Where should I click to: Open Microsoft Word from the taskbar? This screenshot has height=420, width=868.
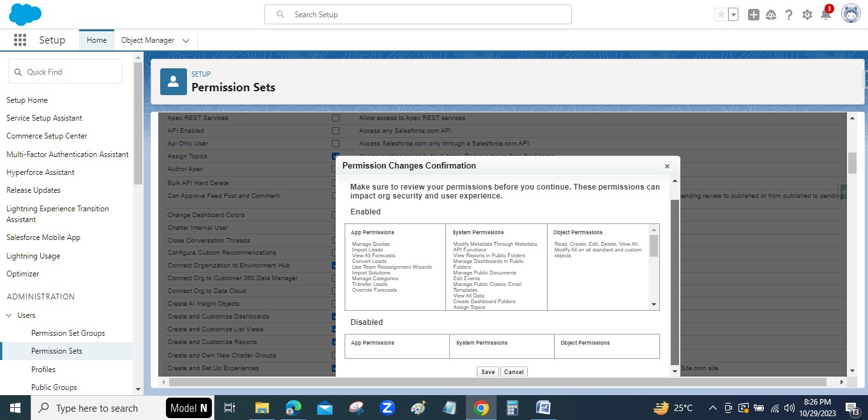click(543, 408)
